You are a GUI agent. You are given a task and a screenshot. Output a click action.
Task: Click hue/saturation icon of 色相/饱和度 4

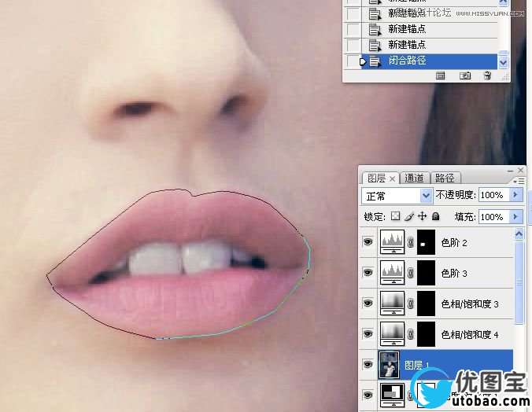(x=392, y=333)
